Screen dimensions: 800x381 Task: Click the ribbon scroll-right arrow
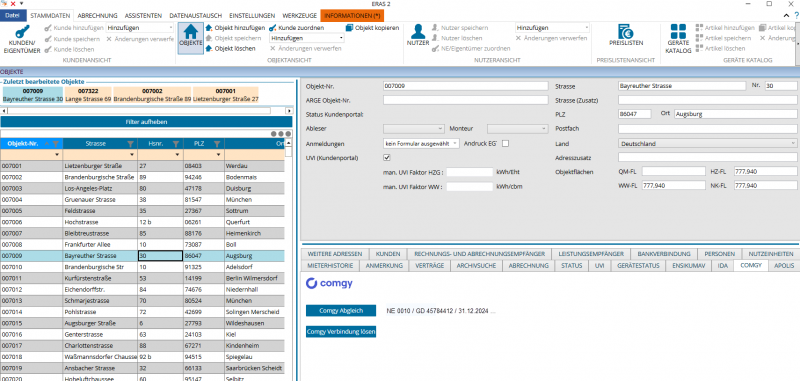(x=797, y=45)
